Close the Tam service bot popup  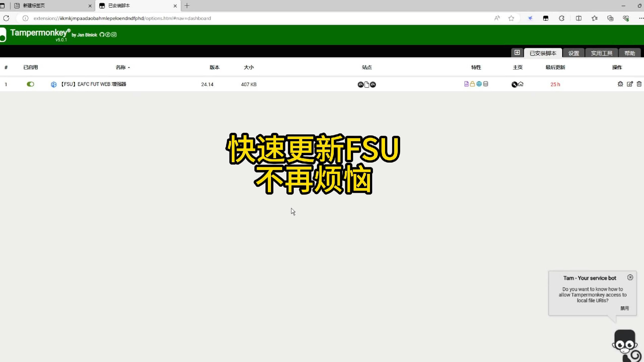click(630, 278)
